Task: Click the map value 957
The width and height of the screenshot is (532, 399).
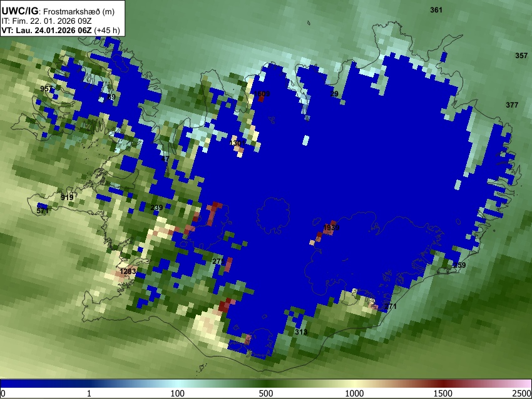Action: point(46,89)
